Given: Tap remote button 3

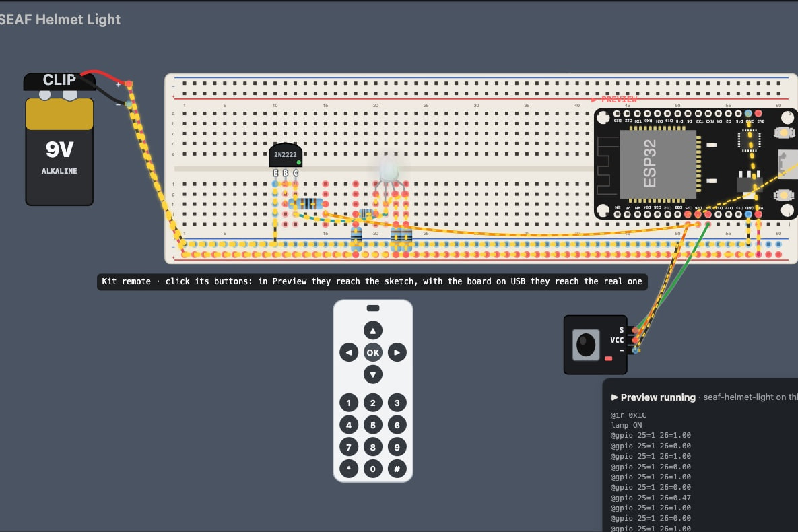Looking at the screenshot, I should point(397,403).
